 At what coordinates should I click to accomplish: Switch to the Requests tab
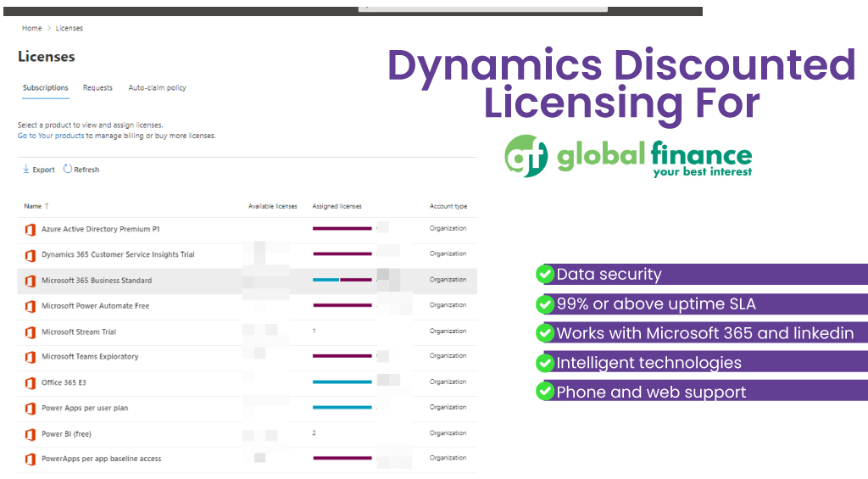(97, 88)
